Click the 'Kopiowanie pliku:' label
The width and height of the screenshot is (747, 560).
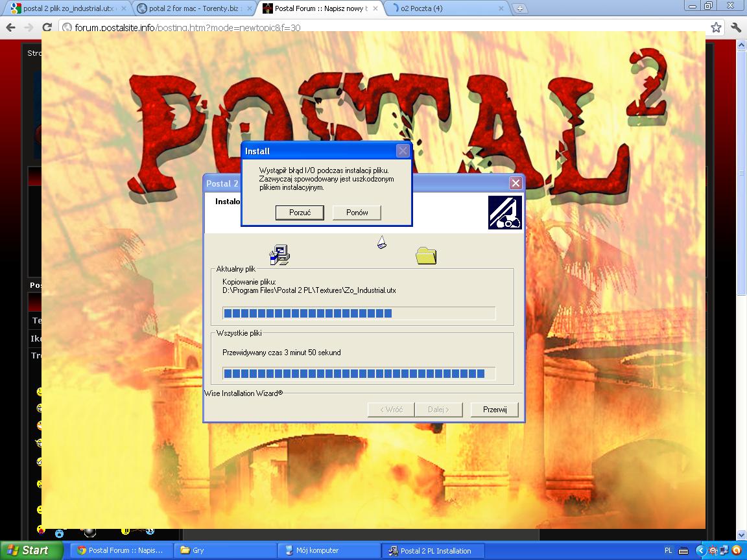[249, 282]
